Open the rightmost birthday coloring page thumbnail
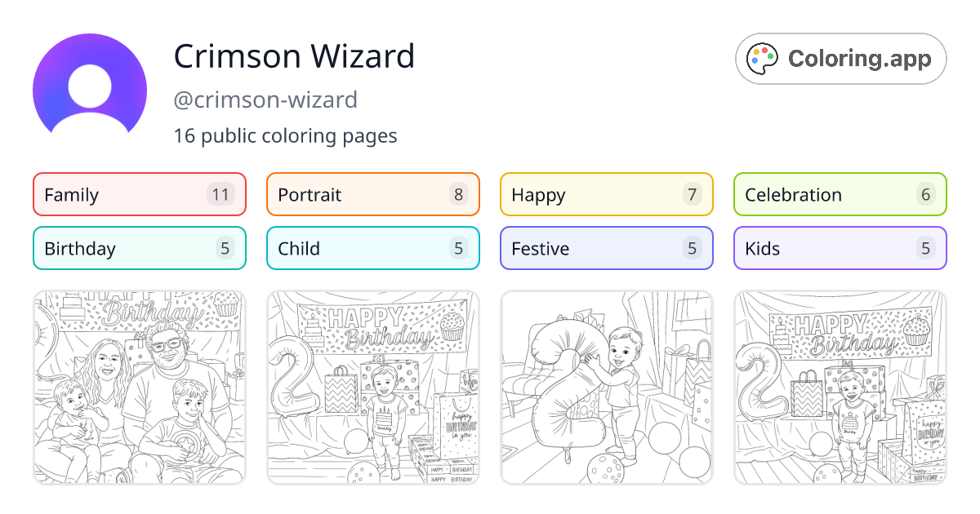The width and height of the screenshot is (980, 514). 840,387
